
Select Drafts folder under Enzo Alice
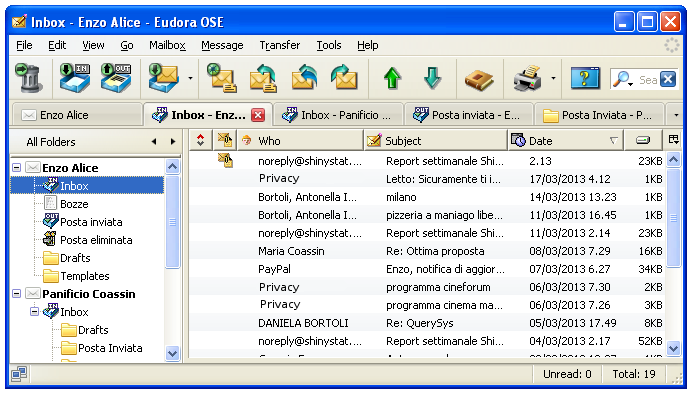(67, 258)
